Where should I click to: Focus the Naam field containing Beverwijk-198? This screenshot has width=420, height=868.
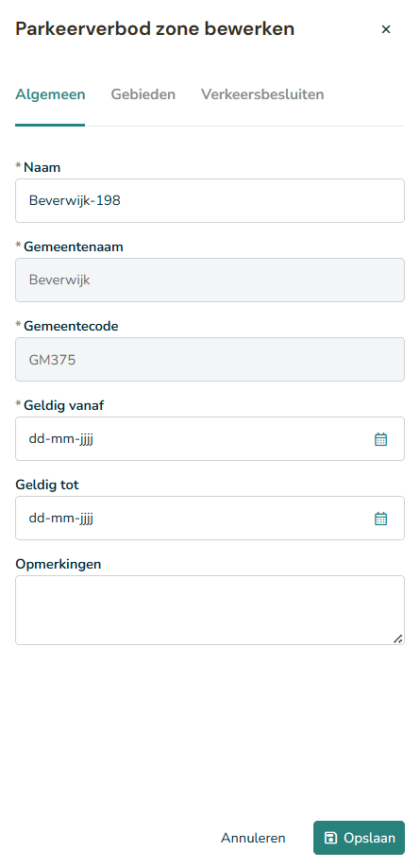tap(210, 200)
